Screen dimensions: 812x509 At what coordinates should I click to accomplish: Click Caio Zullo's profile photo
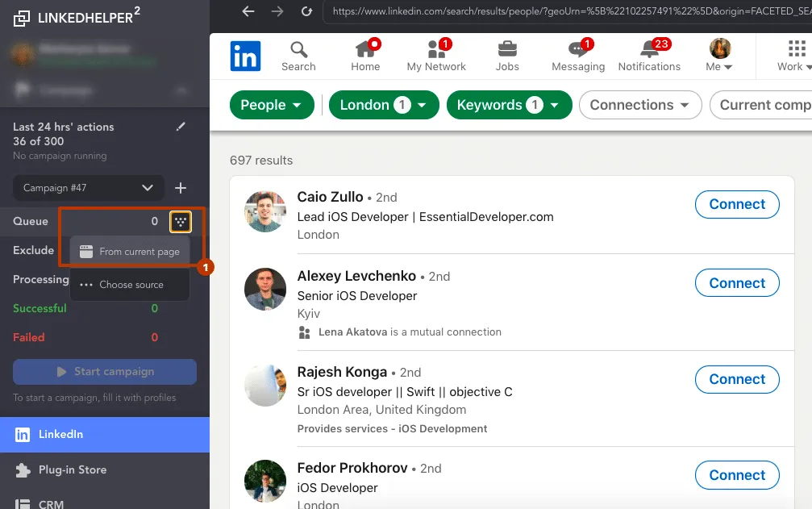click(x=265, y=211)
